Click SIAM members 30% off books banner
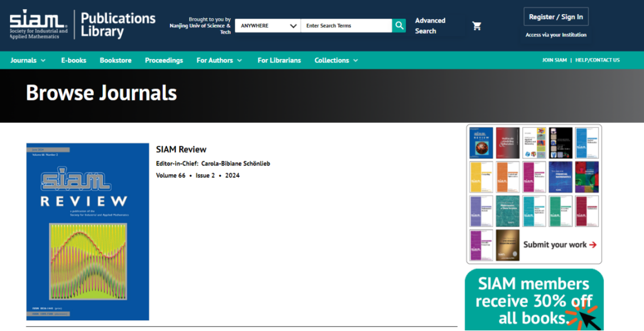This screenshot has height=331, width=644. (x=534, y=300)
